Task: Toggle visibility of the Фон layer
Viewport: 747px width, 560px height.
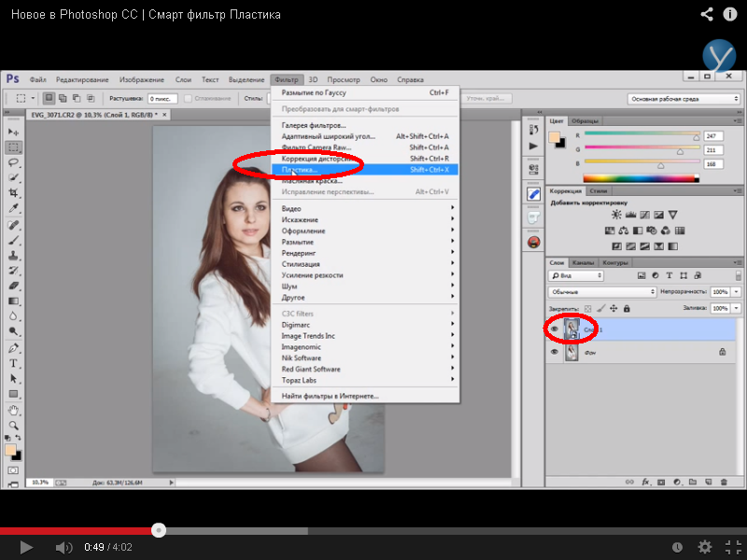Action: (555, 353)
